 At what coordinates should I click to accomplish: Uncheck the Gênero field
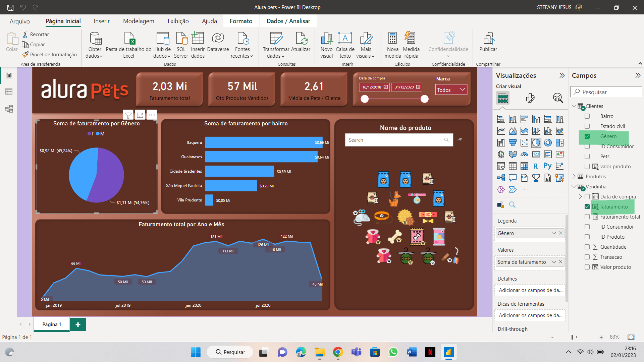coord(587,136)
